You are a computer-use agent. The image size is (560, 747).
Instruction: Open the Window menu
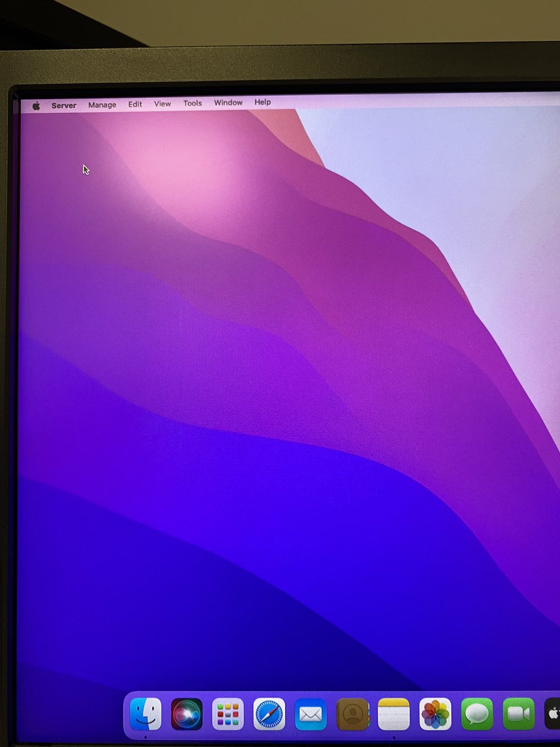[x=228, y=103]
